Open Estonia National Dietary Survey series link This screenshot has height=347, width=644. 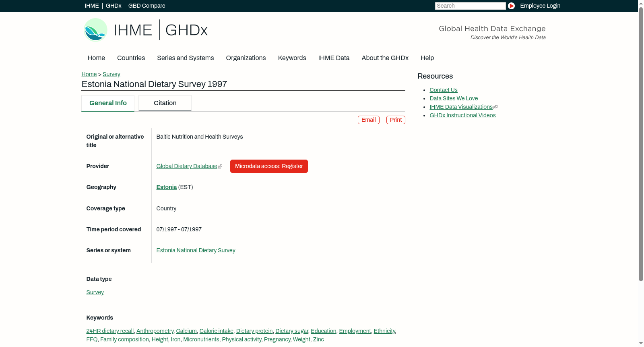pyautogui.click(x=196, y=251)
